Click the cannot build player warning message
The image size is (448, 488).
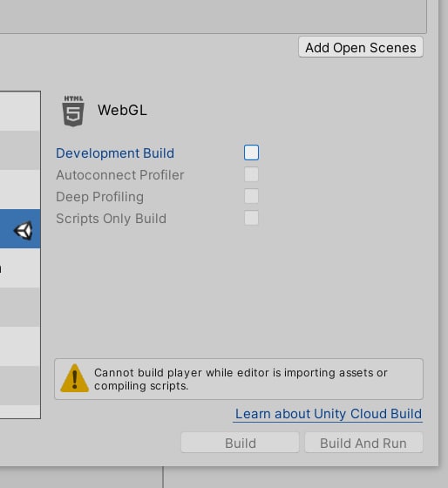(241, 379)
